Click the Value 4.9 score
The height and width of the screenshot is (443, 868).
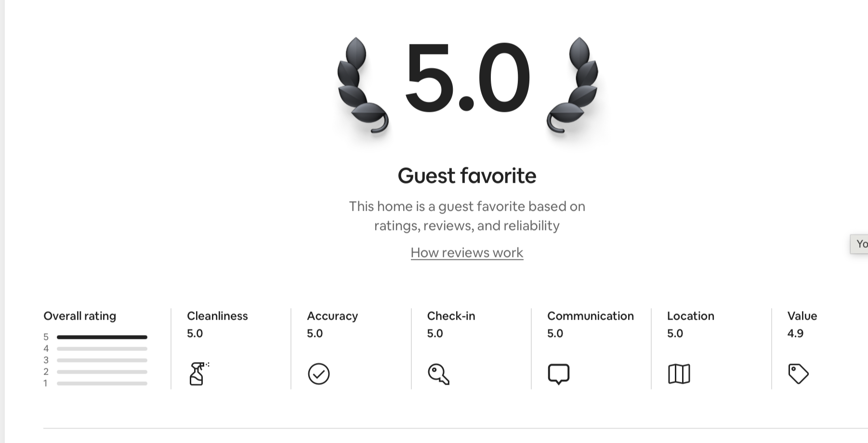[795, 333]
